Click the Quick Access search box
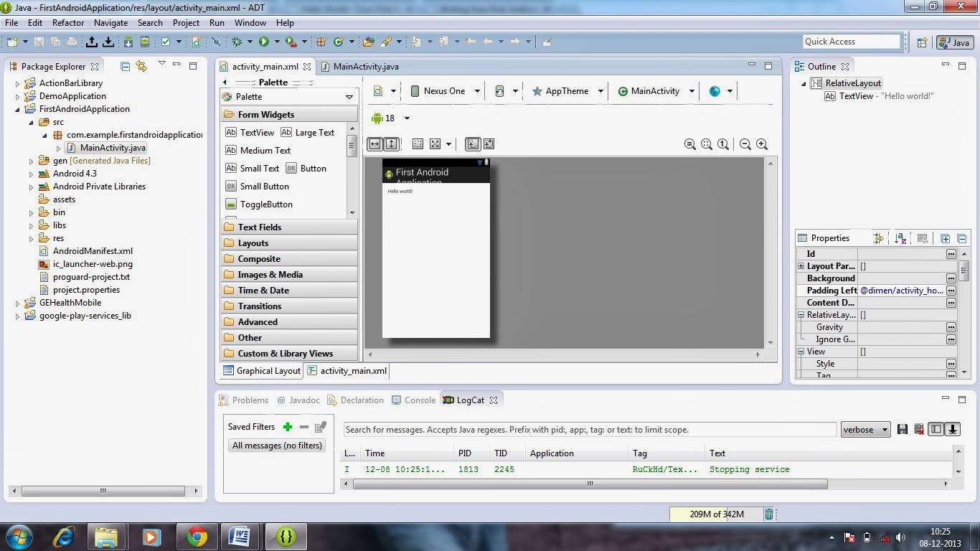980x551 pixels. click(851, 42)
